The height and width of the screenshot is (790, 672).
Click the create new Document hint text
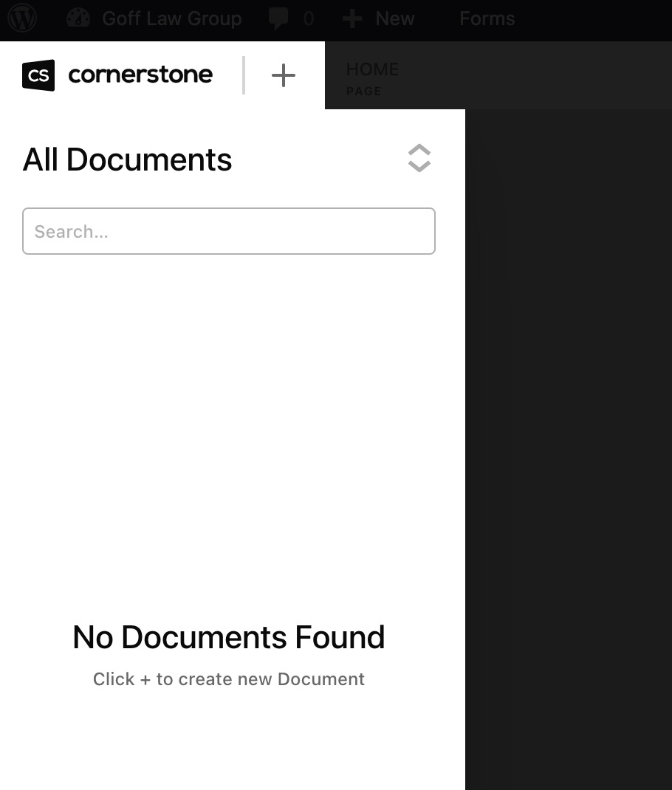click(x=229, y=679)
